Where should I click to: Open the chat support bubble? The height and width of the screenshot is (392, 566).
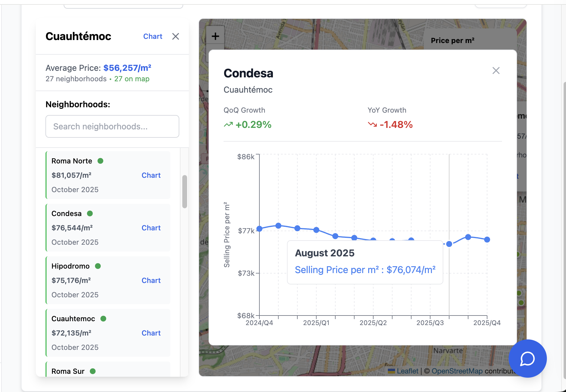click(527, 358)
